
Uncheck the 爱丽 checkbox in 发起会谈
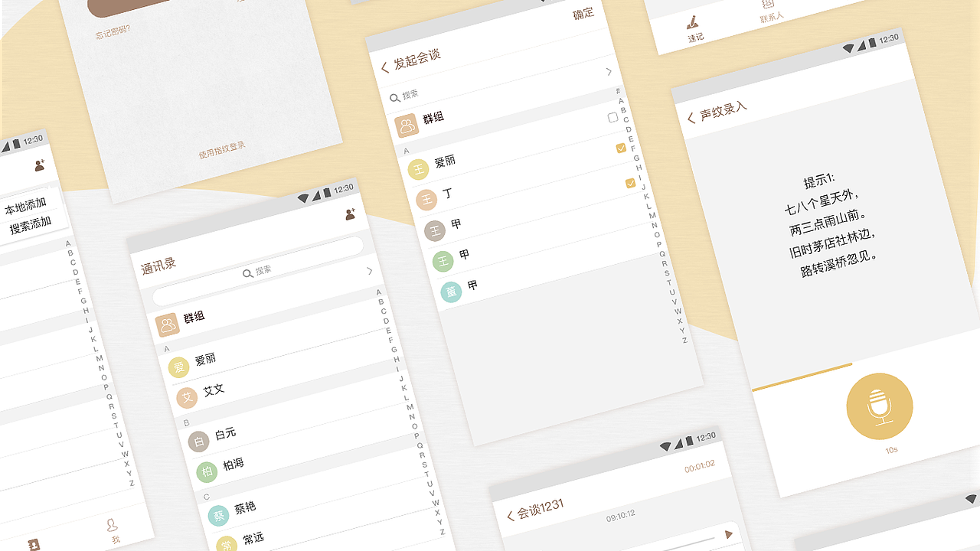(621, 148)
